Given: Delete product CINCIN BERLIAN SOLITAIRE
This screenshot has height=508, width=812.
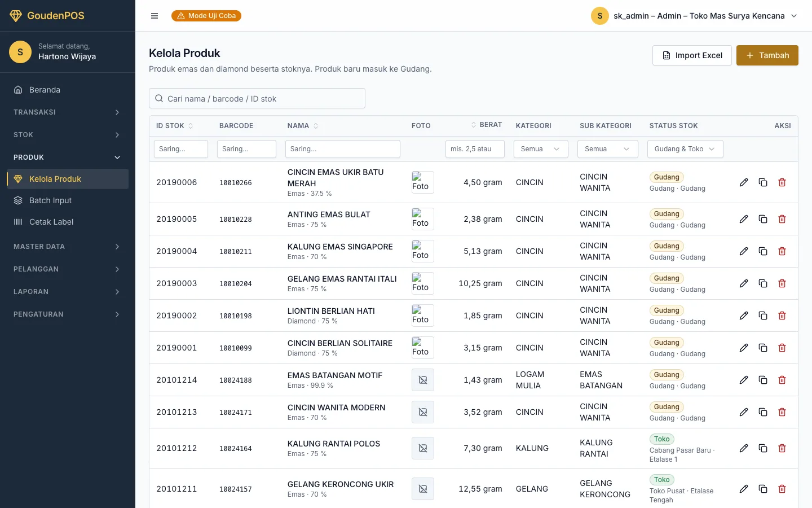Looking at the screenshot, I should [782, 348].
